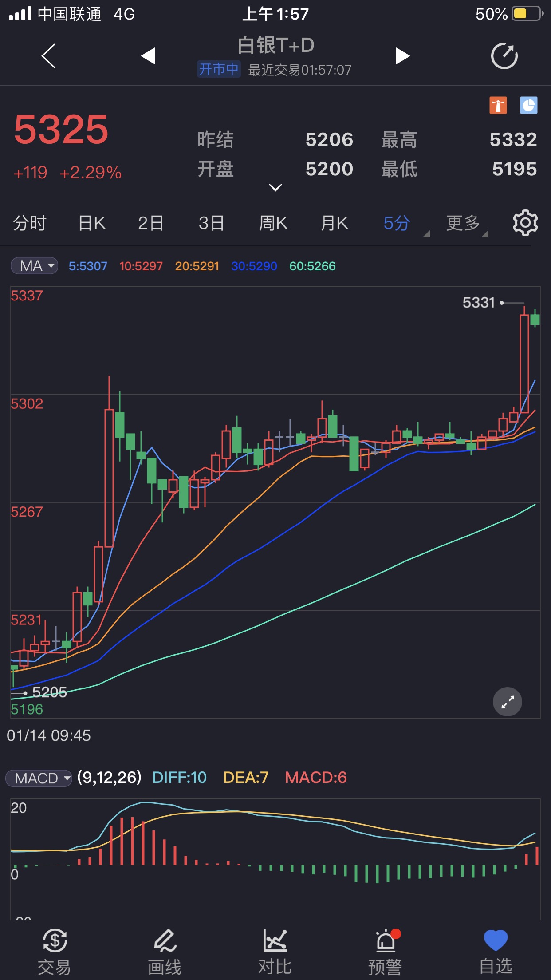Switch to the previous instrument arrow

(148, 56)
